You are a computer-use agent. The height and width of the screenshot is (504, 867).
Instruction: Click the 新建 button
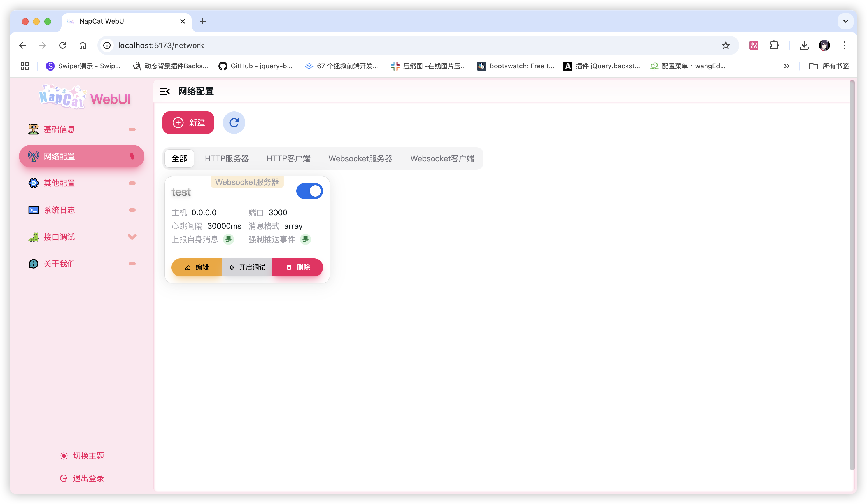tap(188, 122)
